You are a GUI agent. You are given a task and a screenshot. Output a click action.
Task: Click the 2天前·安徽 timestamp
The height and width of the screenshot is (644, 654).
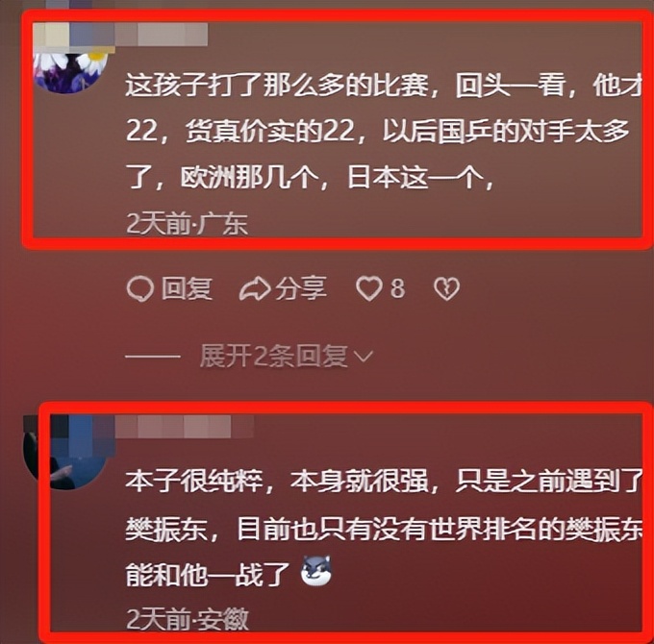tap(188, 619)
